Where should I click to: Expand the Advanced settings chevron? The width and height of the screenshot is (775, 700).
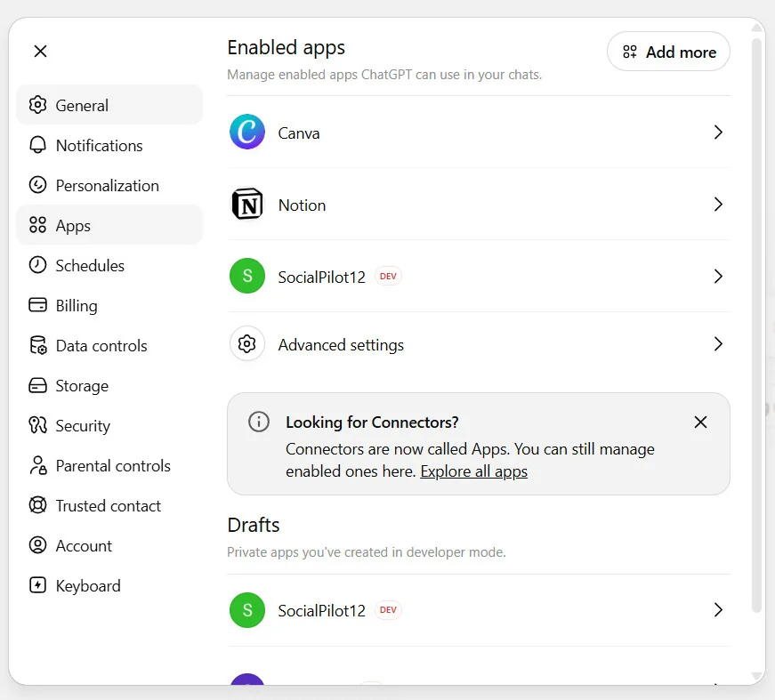pyautogui.click(x=718, y=344)
